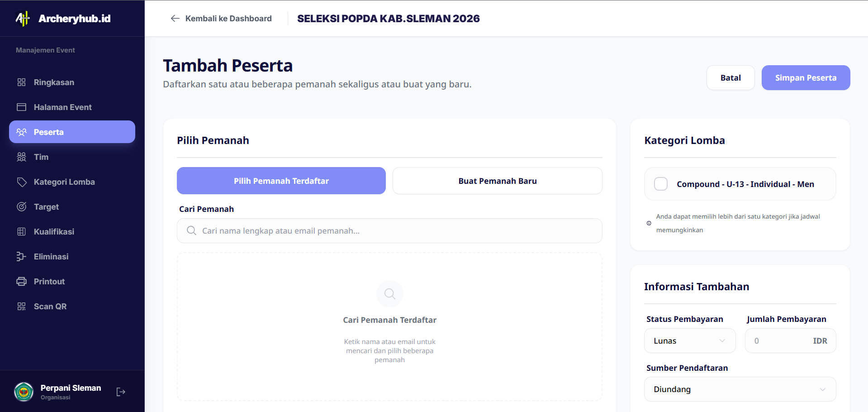
Task: Switch to the Buat Pemanah Baru tab
Action: (497, 181)
